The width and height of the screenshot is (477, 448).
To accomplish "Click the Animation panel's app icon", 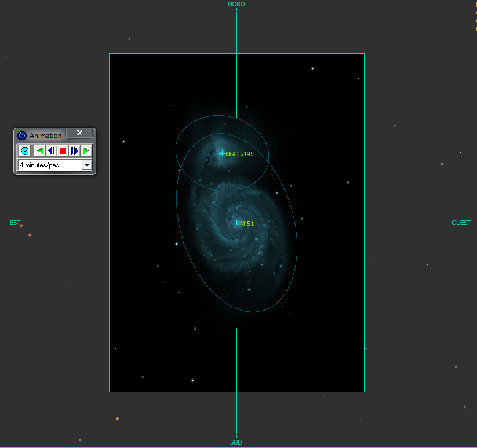I will 22,136.
